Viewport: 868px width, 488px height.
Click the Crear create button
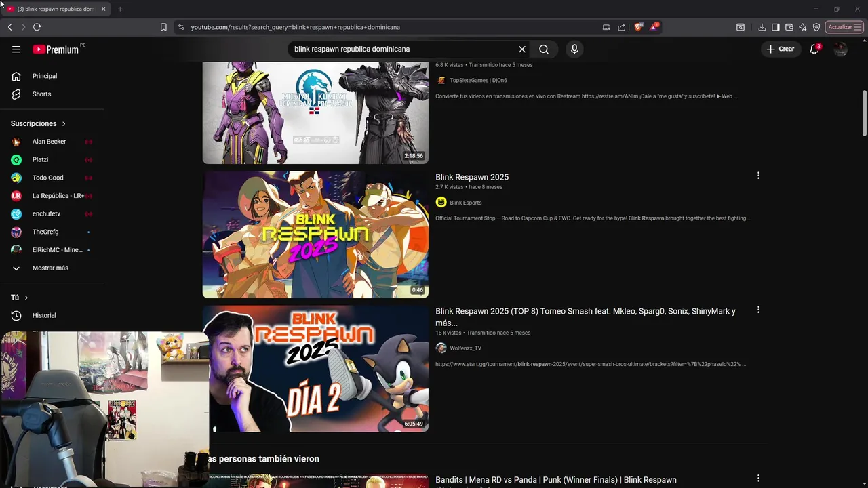pos(781,49)
